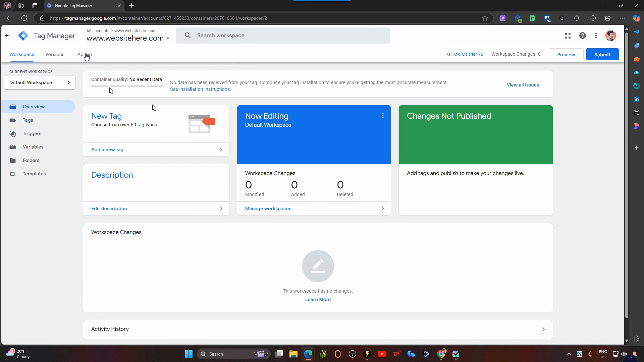Click the Add a new tag link
Image resolution: width=644 pixels, height=362 pixels.
[107, 149]
